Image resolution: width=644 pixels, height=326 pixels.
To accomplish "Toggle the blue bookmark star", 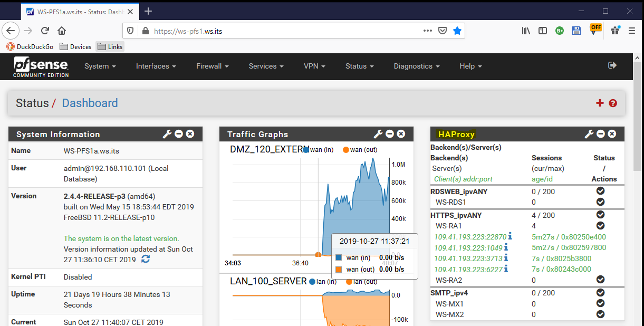I will 457,31.
